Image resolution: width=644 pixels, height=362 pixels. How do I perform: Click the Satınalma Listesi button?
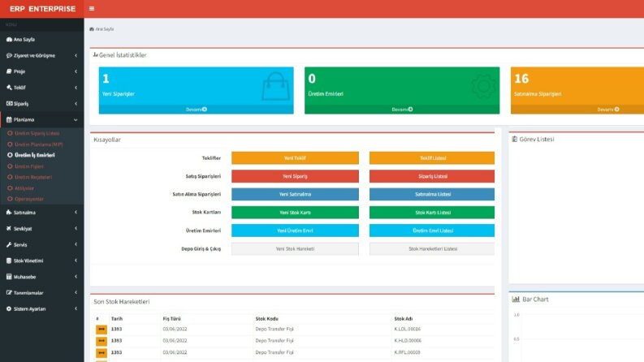(432, 194)
